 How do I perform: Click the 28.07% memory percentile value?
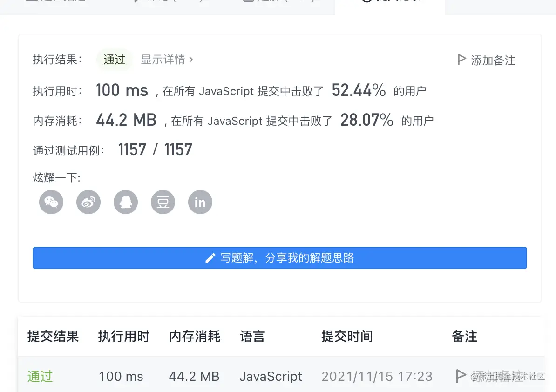[367, 120]
